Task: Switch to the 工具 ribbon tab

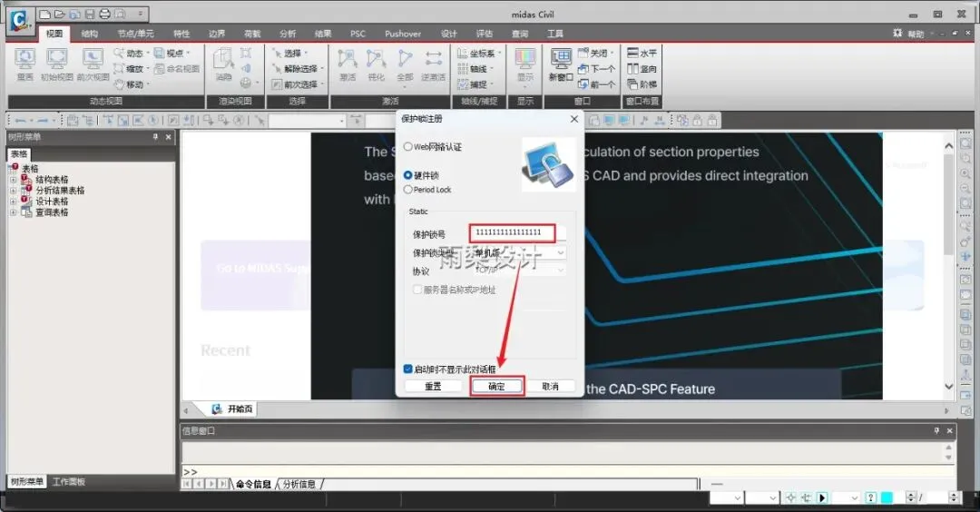Action: [555, 34]
